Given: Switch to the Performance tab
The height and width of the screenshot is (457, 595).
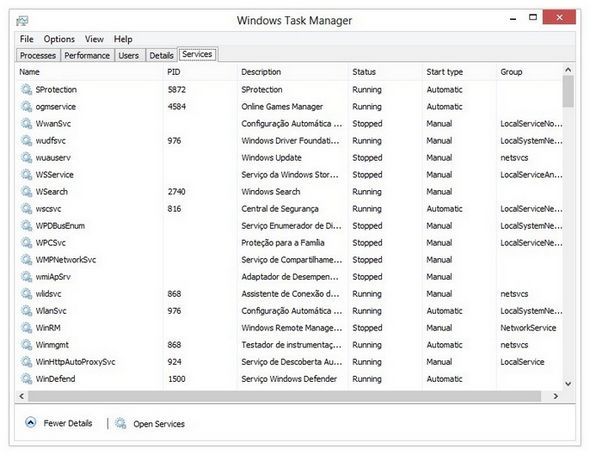Looking at the screenshot, I should tap(87, 55).
